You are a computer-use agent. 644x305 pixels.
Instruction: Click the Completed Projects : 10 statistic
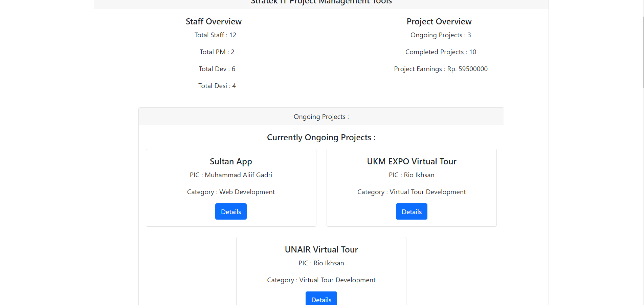[441, 52]
